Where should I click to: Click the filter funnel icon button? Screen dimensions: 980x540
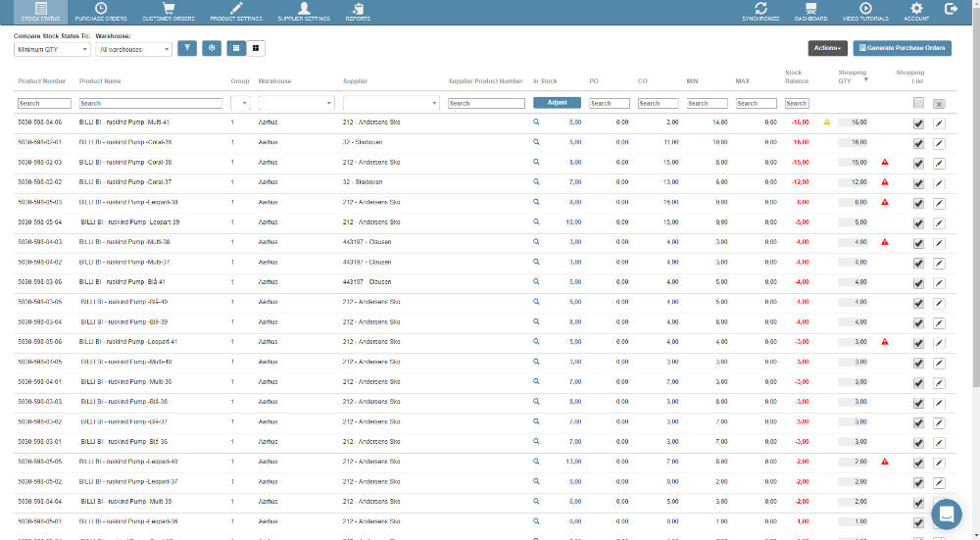coord(187,48)
